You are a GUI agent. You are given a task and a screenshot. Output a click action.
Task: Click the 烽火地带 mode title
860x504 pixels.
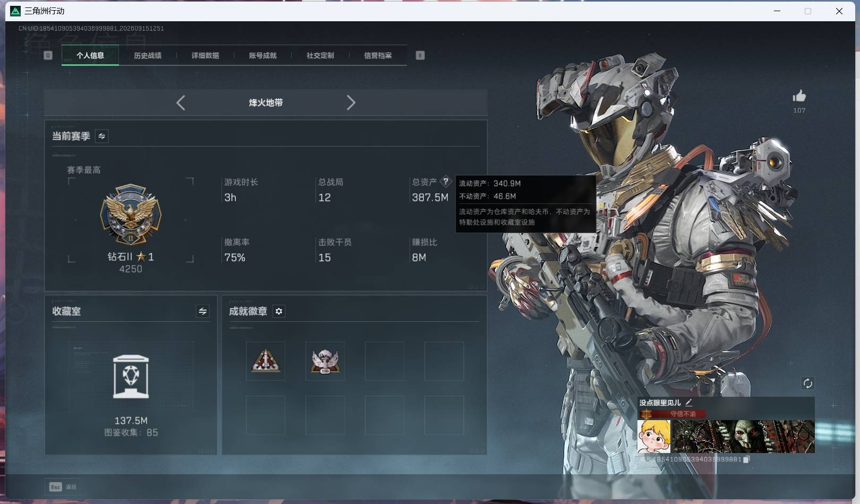pos(266,102)
